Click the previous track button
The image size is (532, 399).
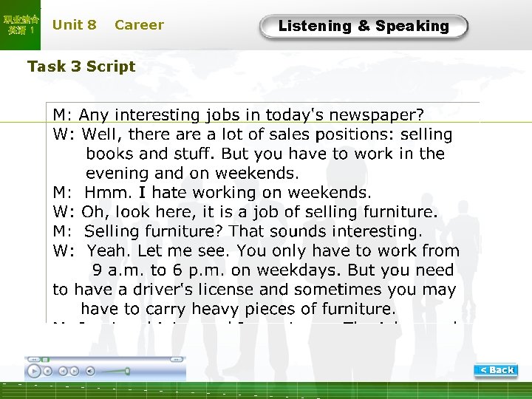click(63, 371)
